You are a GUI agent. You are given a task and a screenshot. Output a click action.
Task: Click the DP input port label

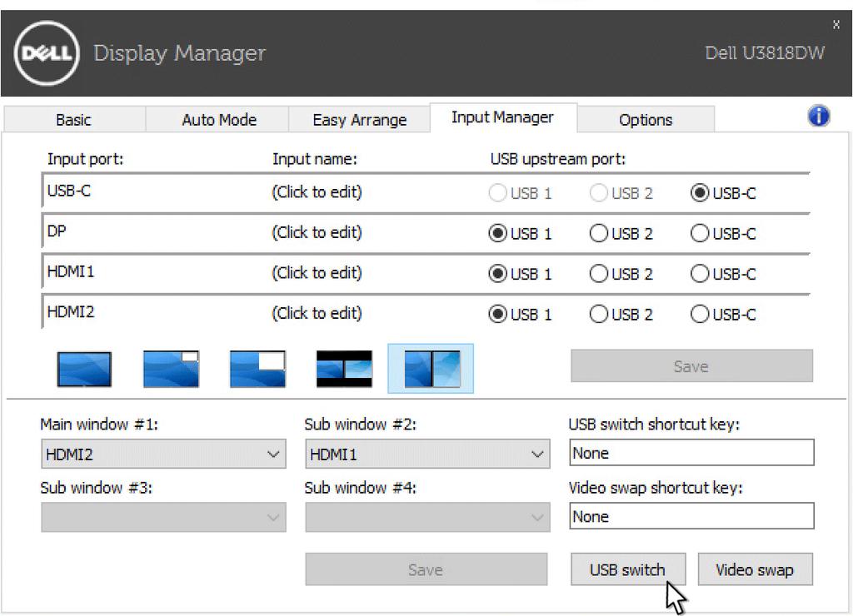tap(57, 231)
